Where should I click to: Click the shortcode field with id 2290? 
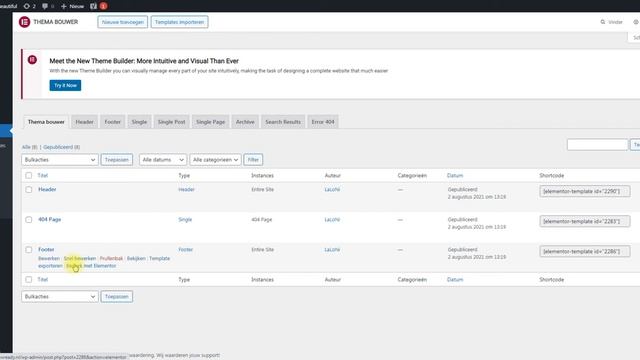584,191
